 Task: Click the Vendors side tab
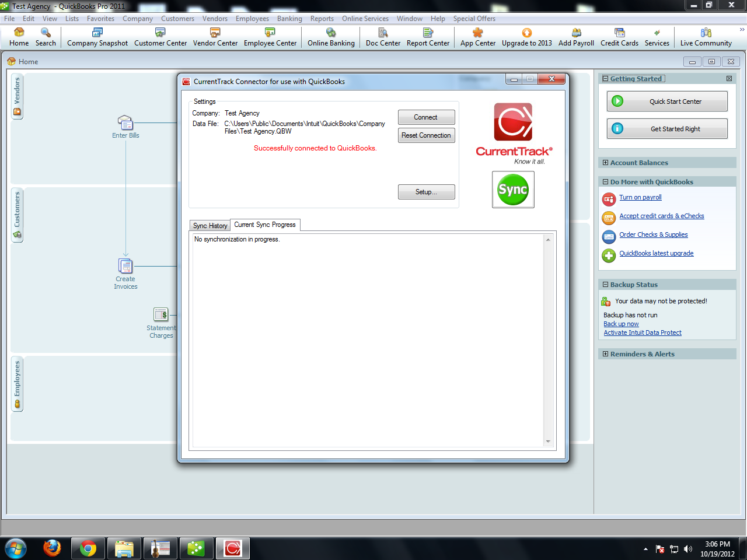17,96
